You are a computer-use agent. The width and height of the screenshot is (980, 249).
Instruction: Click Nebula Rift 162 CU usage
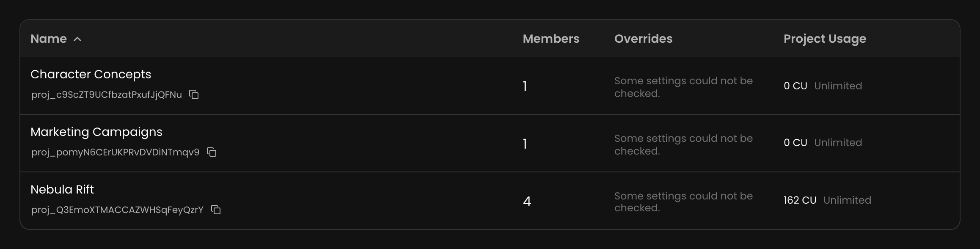pyautogui.click(x=800, y=200)
